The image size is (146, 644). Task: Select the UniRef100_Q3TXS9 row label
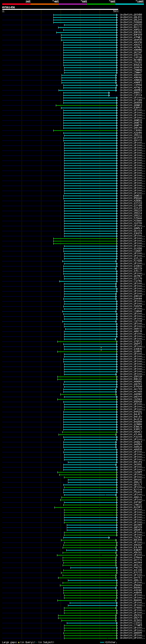(x=131, y=203)
